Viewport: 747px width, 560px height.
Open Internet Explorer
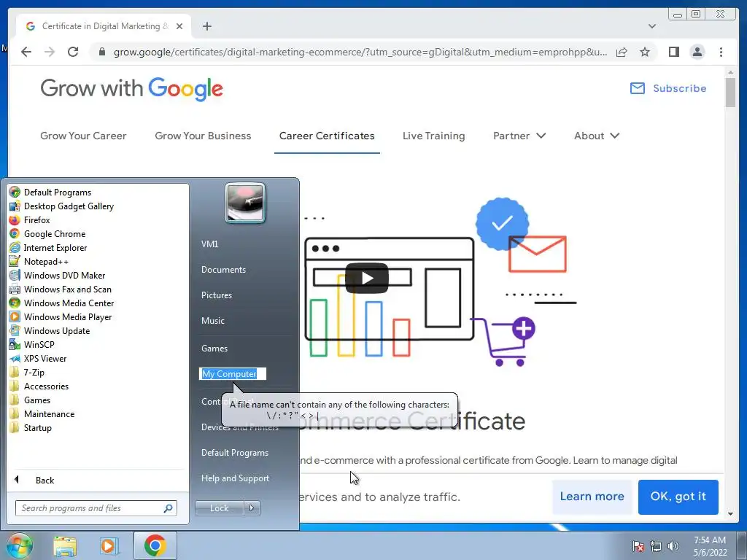click(x=48, y=248)
